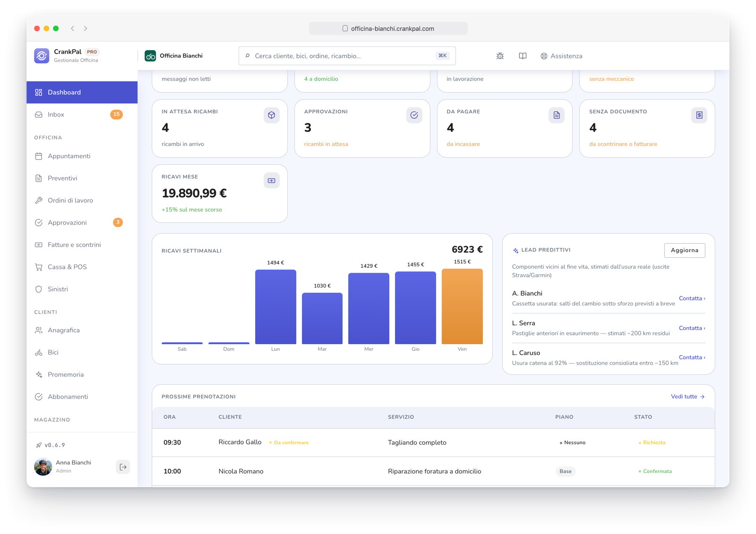
Task: Go to Fatture e scontrini section
Action: pos(82,245)
